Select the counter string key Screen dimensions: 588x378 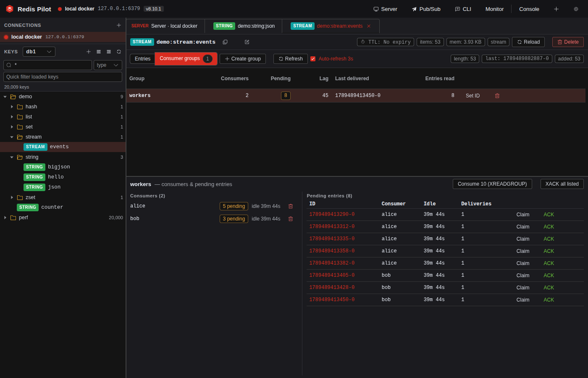pos(63,207)
